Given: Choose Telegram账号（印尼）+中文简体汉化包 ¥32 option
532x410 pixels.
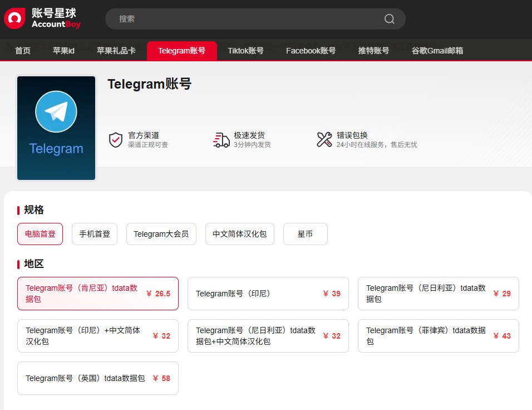Looking at the screenshot, I should 98,336.
